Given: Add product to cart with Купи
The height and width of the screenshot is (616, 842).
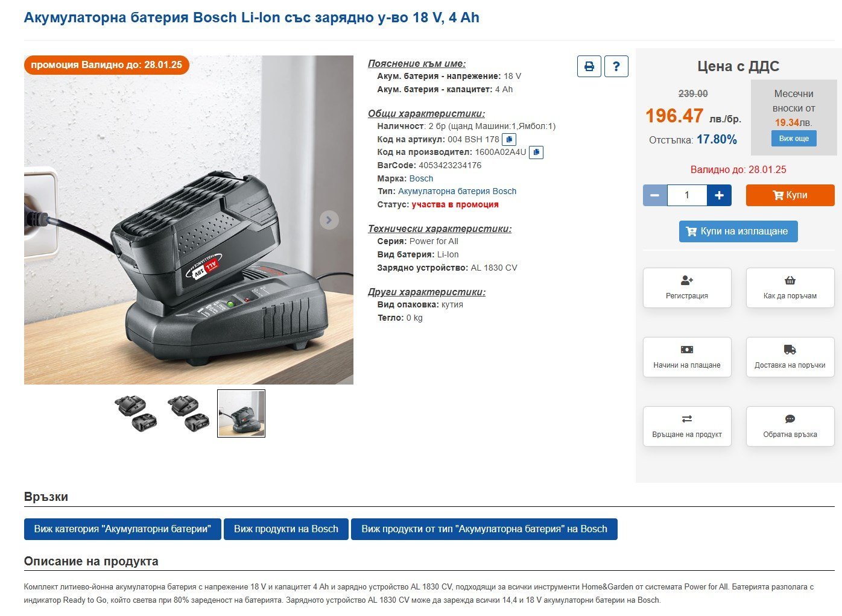Looking at the screenshot, I should tap(790, 195).
